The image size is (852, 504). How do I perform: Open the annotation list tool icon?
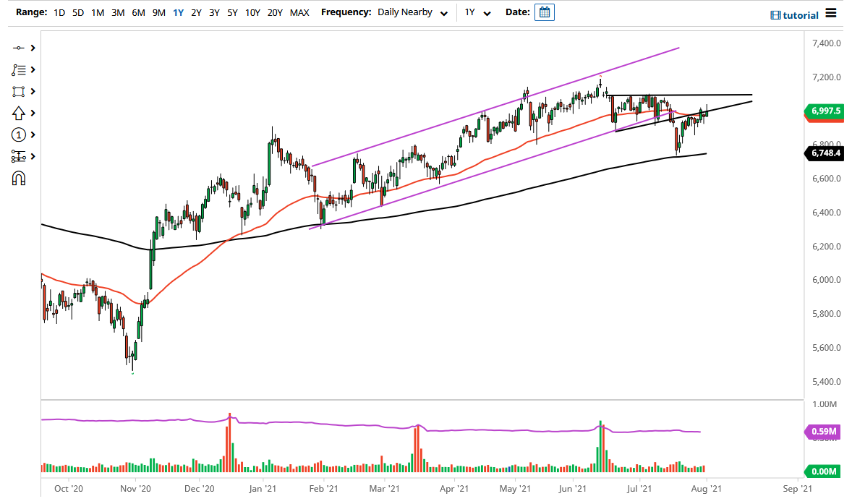click(19, 69)
